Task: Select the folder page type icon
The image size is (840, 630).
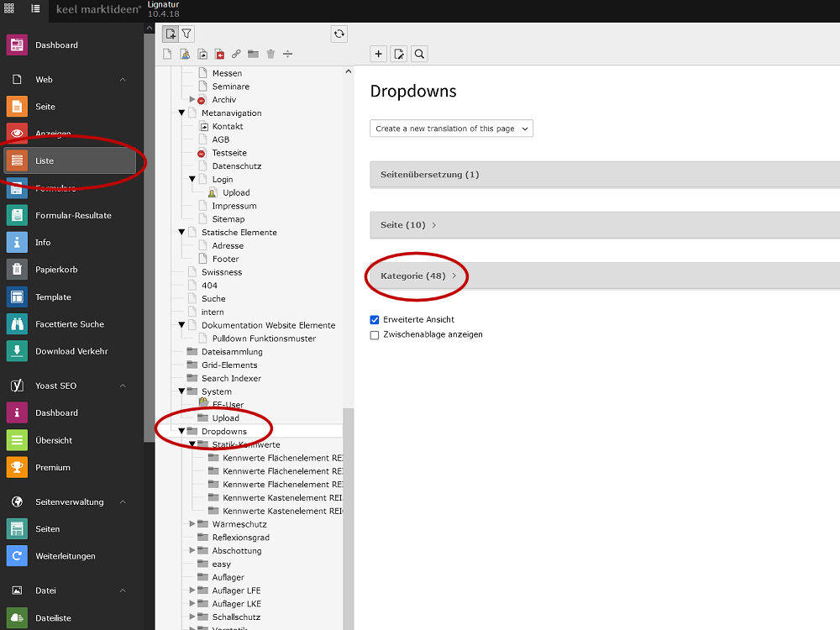Action: [254, 54]
